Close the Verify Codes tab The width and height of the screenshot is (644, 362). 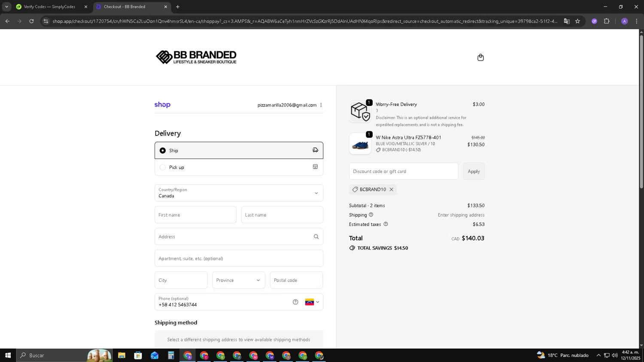pos(85,7)
